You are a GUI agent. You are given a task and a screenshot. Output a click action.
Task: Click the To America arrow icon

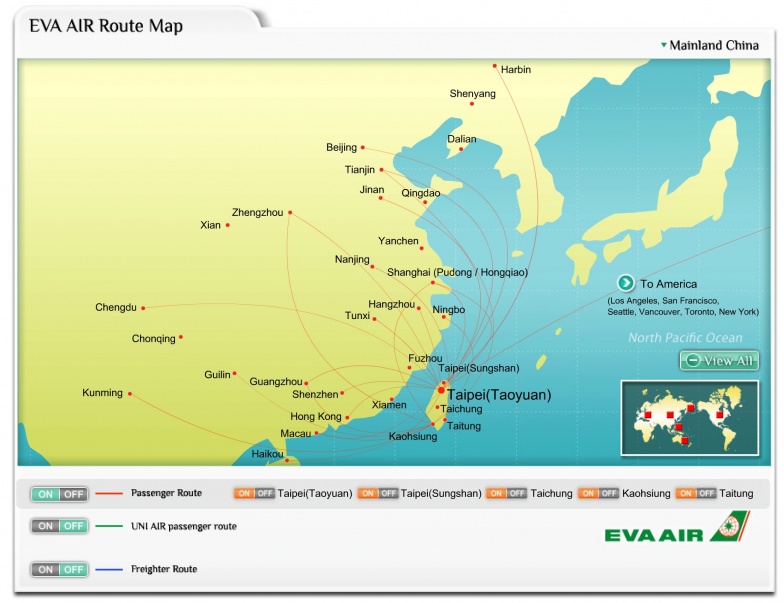click(x=626, y=283)
